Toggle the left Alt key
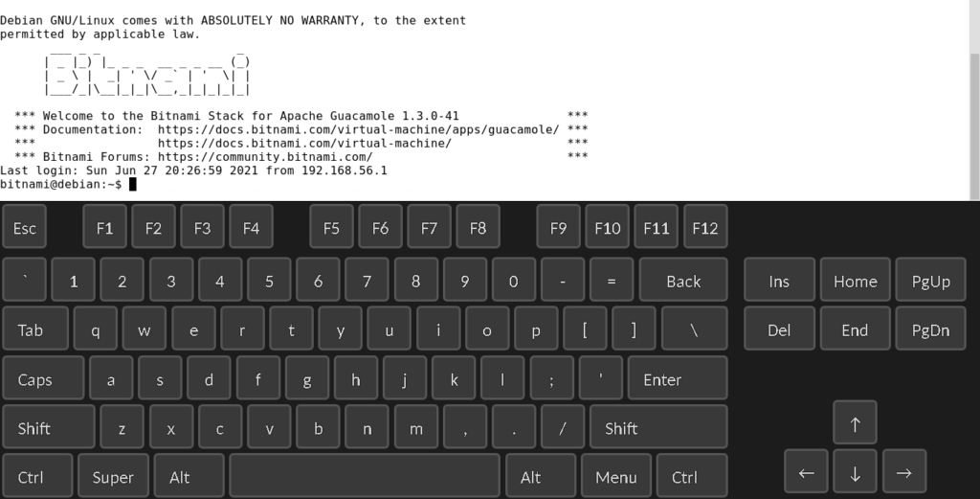 pyautogui.click(x=189, y=476)
